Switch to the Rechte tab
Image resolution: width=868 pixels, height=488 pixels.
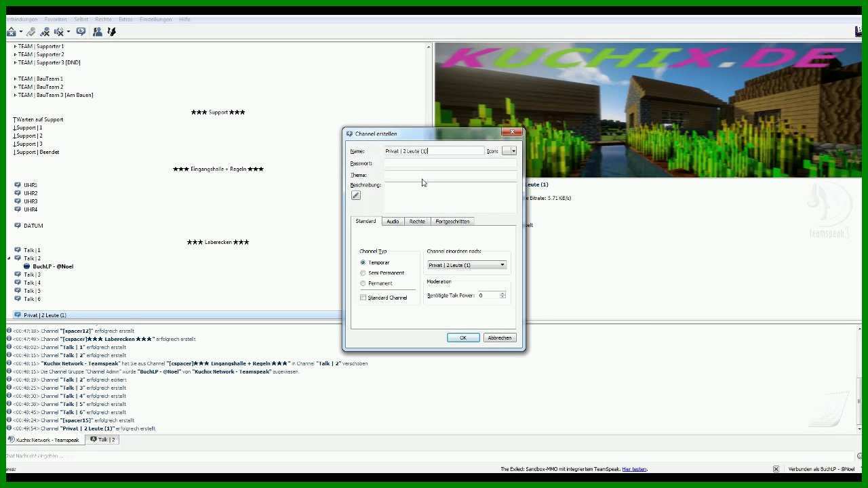coord(417,222)
